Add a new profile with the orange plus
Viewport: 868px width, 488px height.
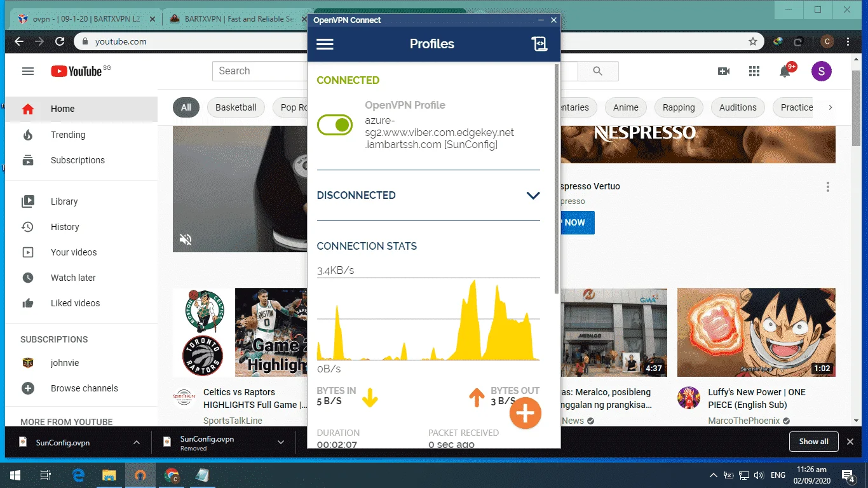click(525, 414)
